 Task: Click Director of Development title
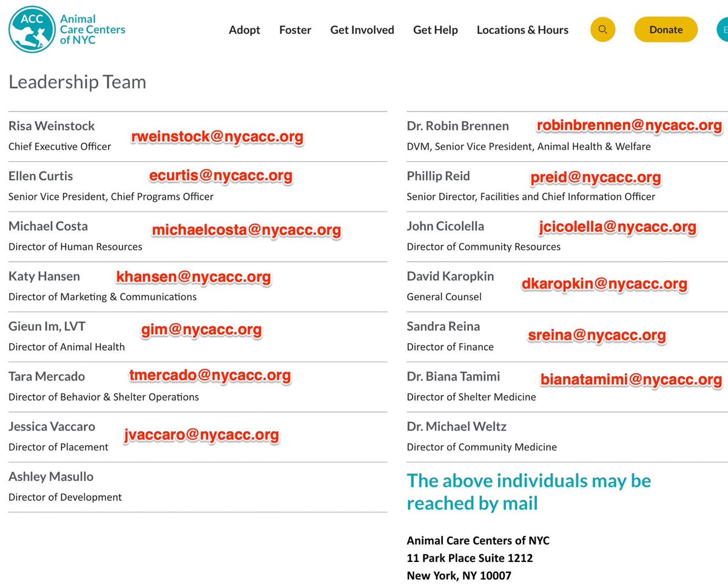[65, 497]
